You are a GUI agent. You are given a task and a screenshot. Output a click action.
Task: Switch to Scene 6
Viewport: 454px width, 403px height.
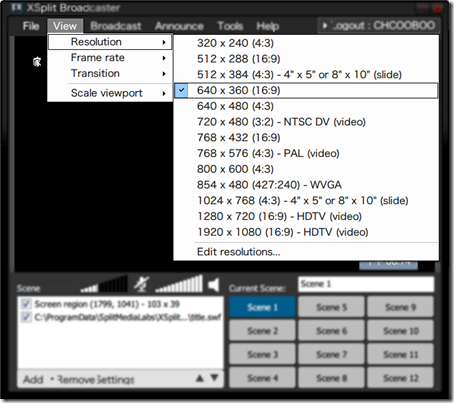(x=331, y=331)
